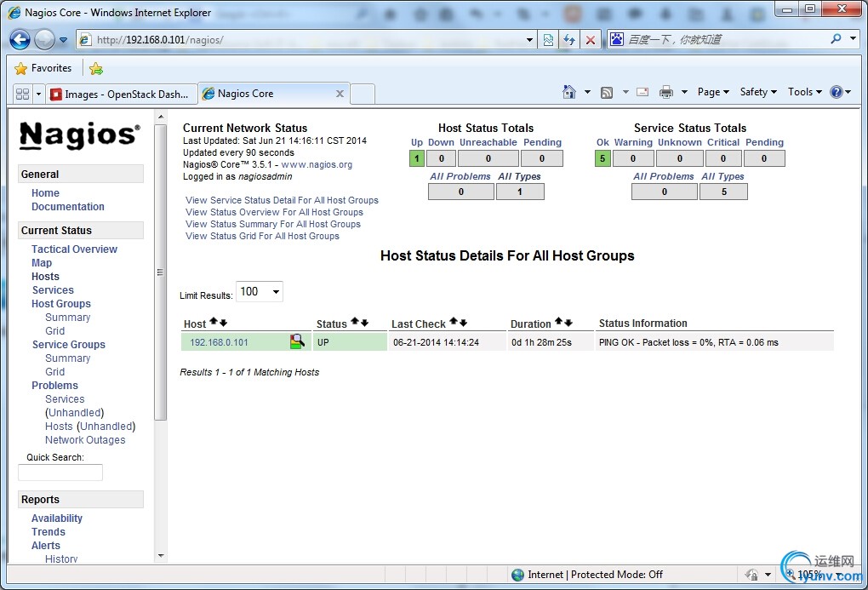Open Availability report link
The width and height of the screenshot is (868, 590).
coord(57,518)
